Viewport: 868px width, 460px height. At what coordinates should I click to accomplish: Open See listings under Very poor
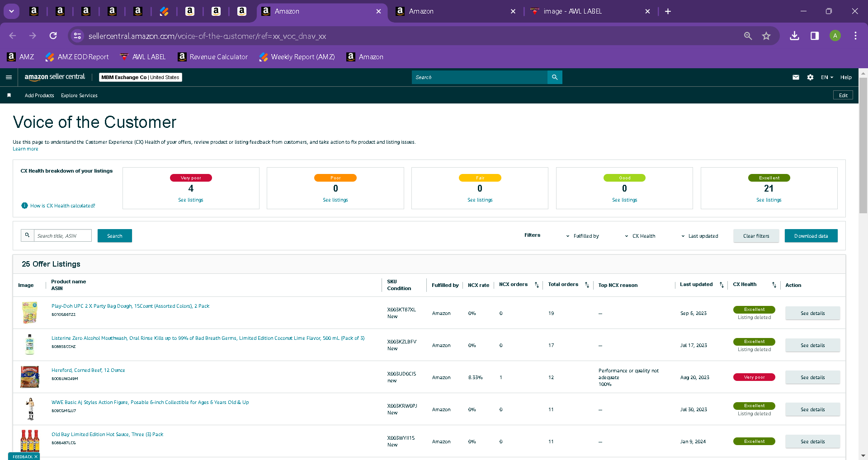191,200
